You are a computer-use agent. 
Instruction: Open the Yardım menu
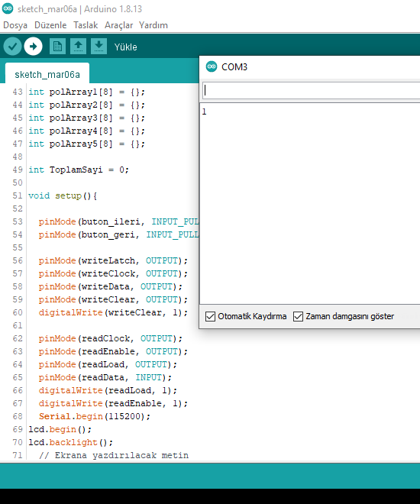pyautogui.click(x=153, y=25)
